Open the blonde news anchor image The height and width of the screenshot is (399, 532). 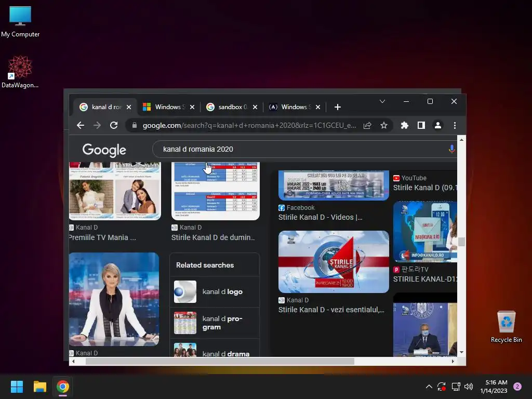click(x=114, y=299)
